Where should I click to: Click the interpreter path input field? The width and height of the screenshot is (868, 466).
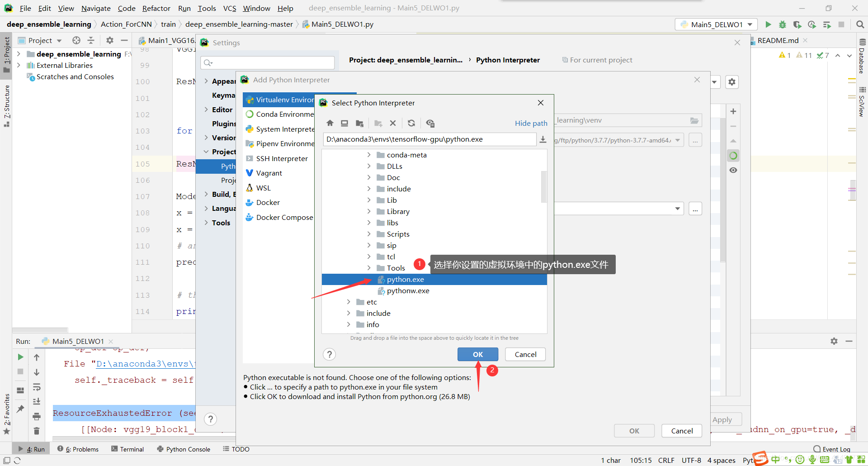pyautogui.click(x=429, y=139)
